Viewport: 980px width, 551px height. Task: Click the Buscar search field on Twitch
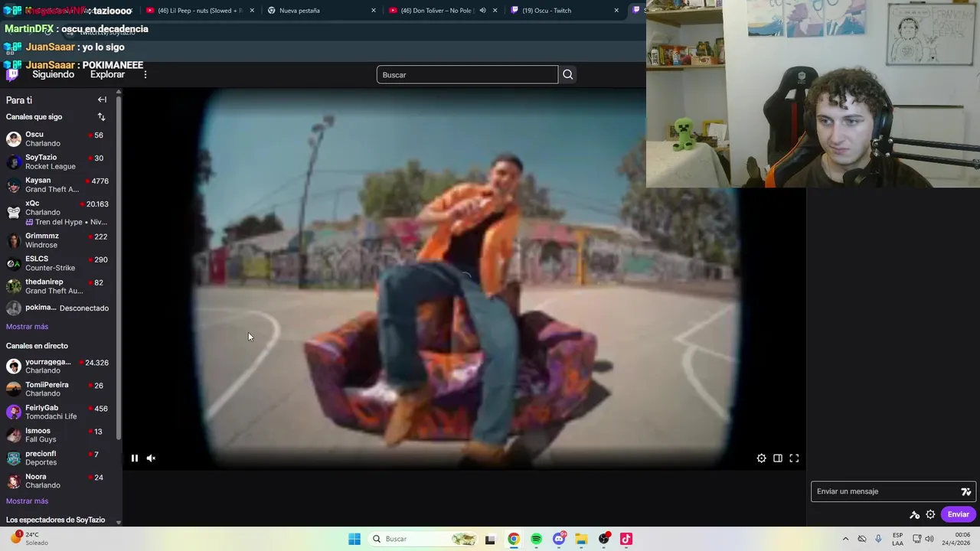pyautogui.click(x=467, y=74)
